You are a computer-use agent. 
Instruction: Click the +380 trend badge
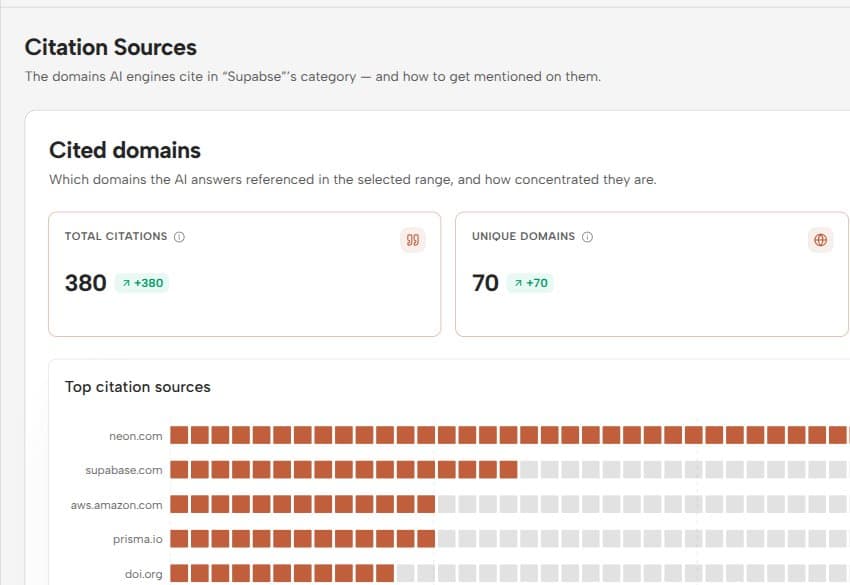[142, 283]
